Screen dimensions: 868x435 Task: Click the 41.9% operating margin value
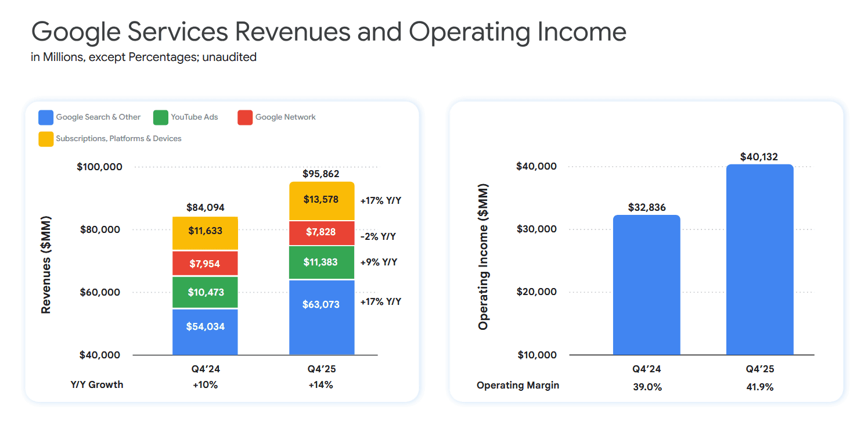click(x=759, y=387)
